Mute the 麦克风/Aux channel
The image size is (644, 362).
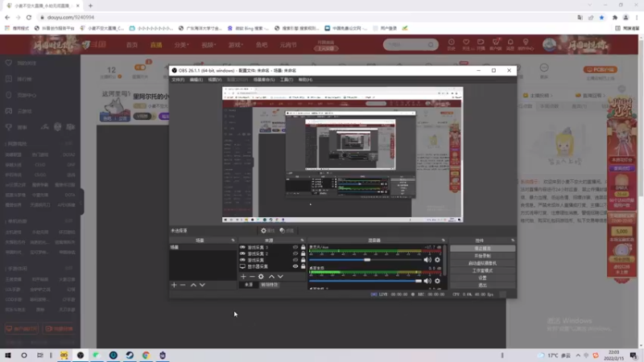427,260
